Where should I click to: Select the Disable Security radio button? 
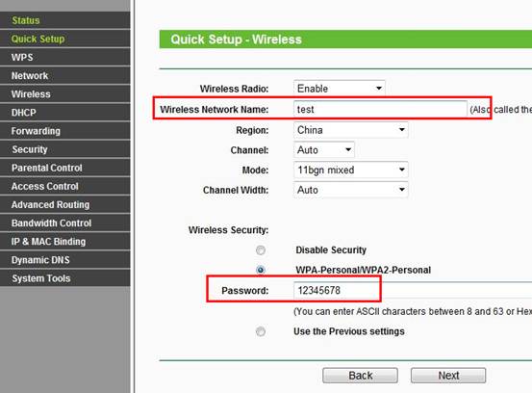tap(261, 250)
